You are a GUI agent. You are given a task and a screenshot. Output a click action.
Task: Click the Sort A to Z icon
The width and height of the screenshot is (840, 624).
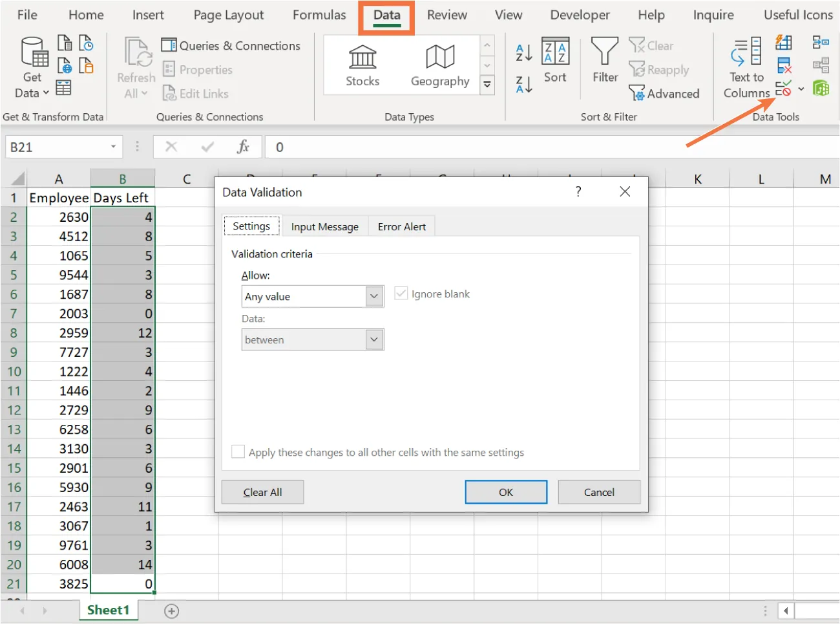tap(523, 52)
